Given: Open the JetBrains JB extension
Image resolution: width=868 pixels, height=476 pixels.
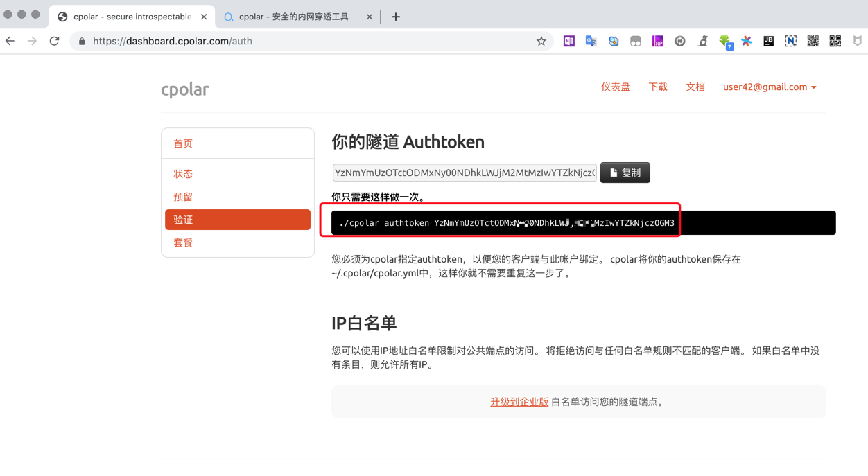Looking at the screenshot, I should (x=768, y=42).
